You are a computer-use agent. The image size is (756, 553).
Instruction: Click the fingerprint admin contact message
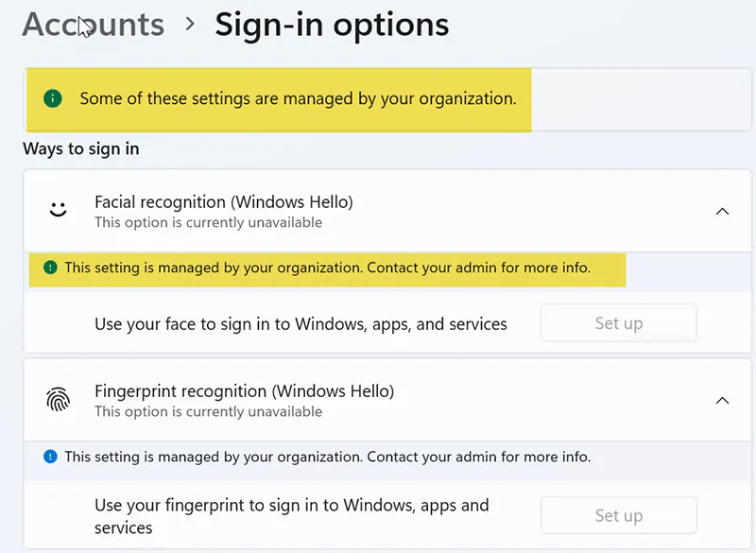tap(326, 457)
